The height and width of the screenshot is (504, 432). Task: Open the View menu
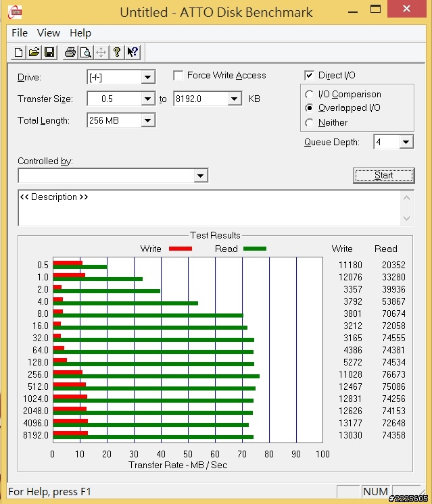click(x=48, y=33)
